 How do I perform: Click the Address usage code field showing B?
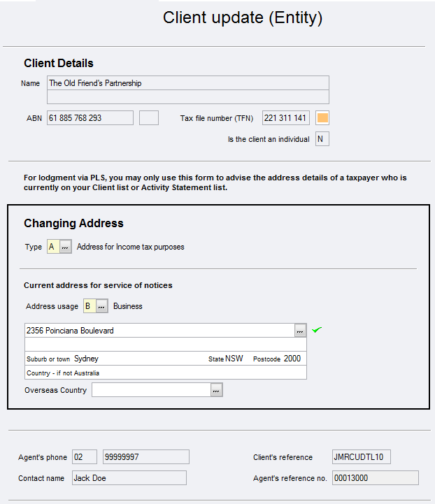(89, 306)
